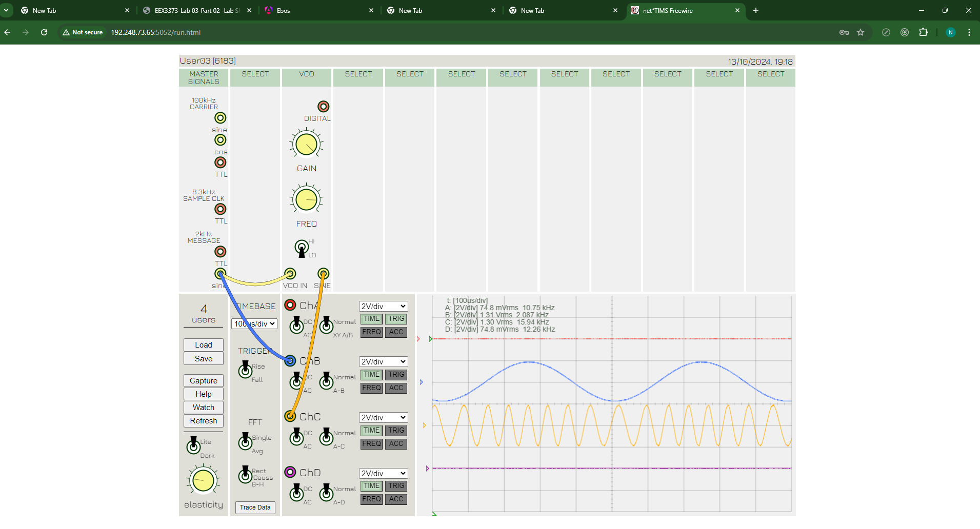980x529 pixels.
Task: Open ChD 2V/div scale dropdown
Action: [x=384, y=473]
